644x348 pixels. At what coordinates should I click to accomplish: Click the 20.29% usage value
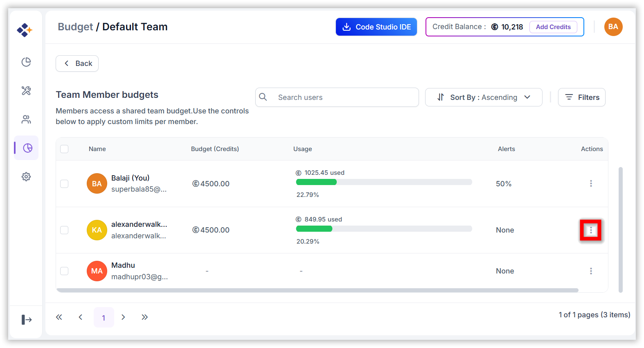point(308,242)
